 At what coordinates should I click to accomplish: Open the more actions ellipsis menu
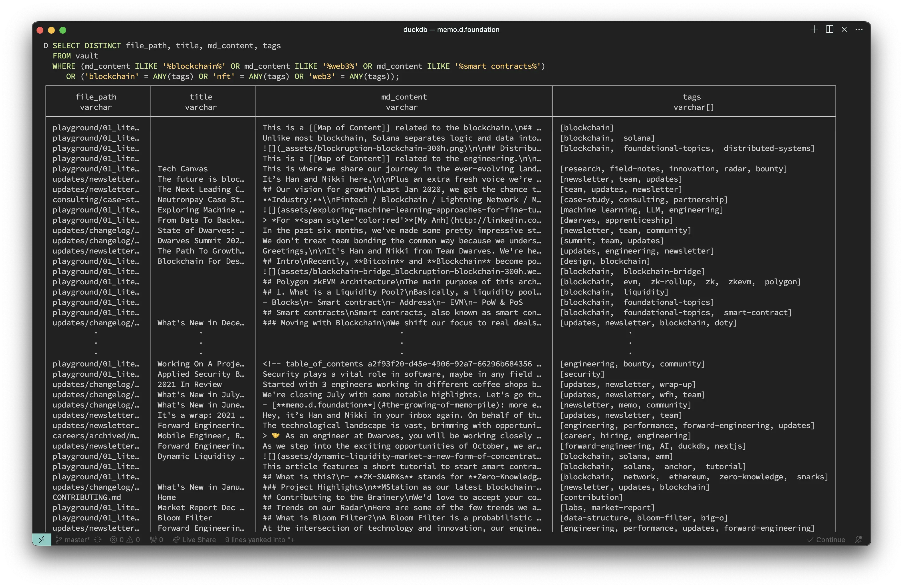click(859, 30)
